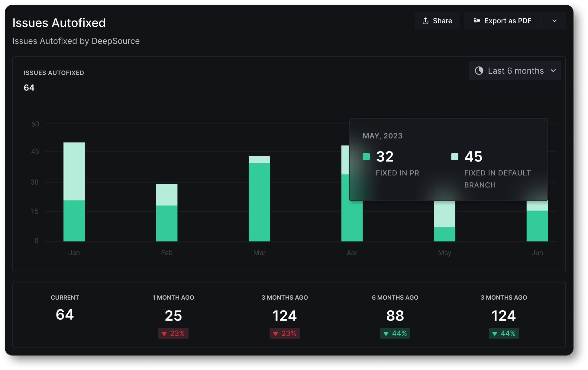Click the 44% badge under last 124
The width and height of the screenshot is (588, 370).
[x=504, y=333]
